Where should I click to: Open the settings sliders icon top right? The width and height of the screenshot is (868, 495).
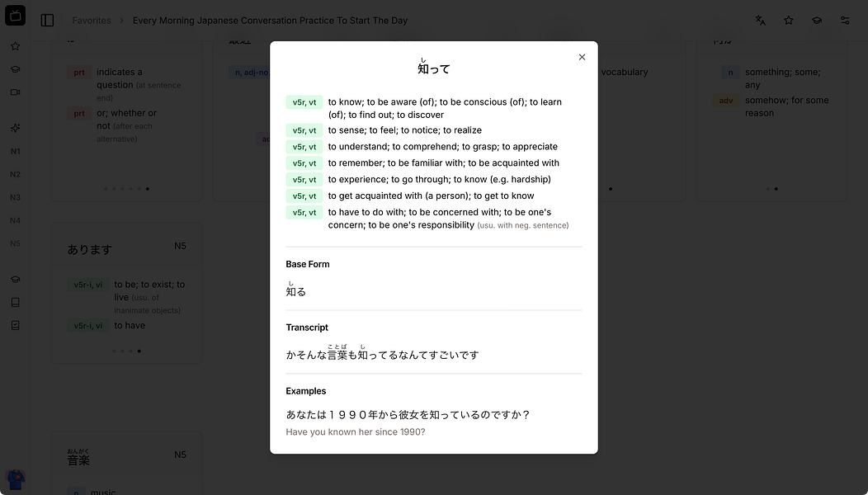(845, 20)
